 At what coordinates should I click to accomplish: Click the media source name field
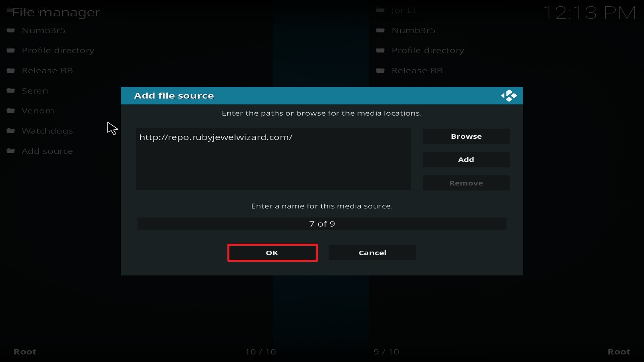(x=322, y=224)
